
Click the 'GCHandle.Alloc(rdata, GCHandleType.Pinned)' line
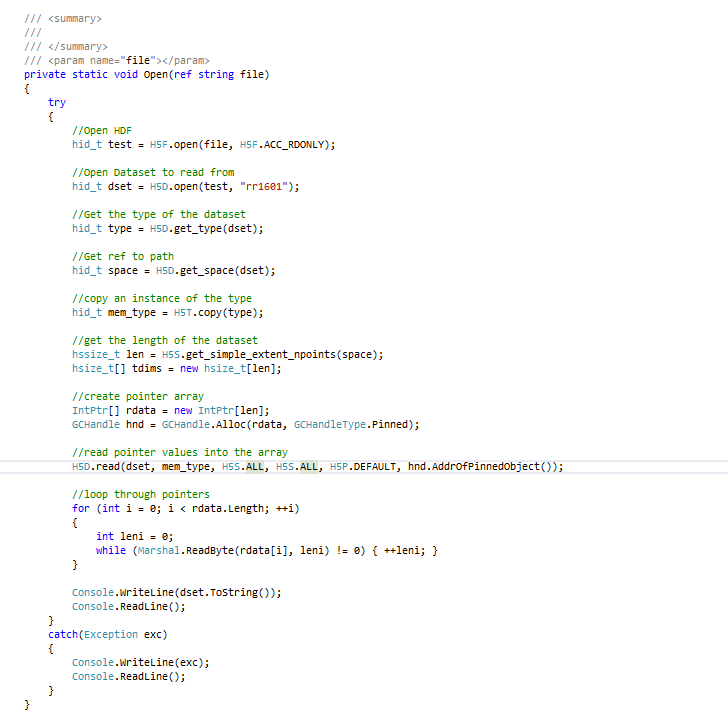tap(246, 425)
